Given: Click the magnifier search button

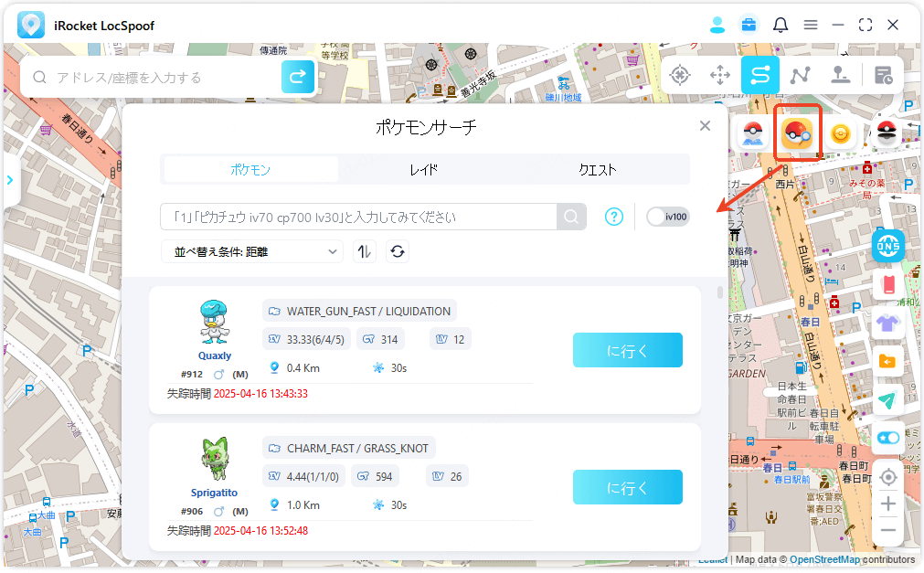Looking at the screenshot, I should pyautogui.click(x=571, y=217).
